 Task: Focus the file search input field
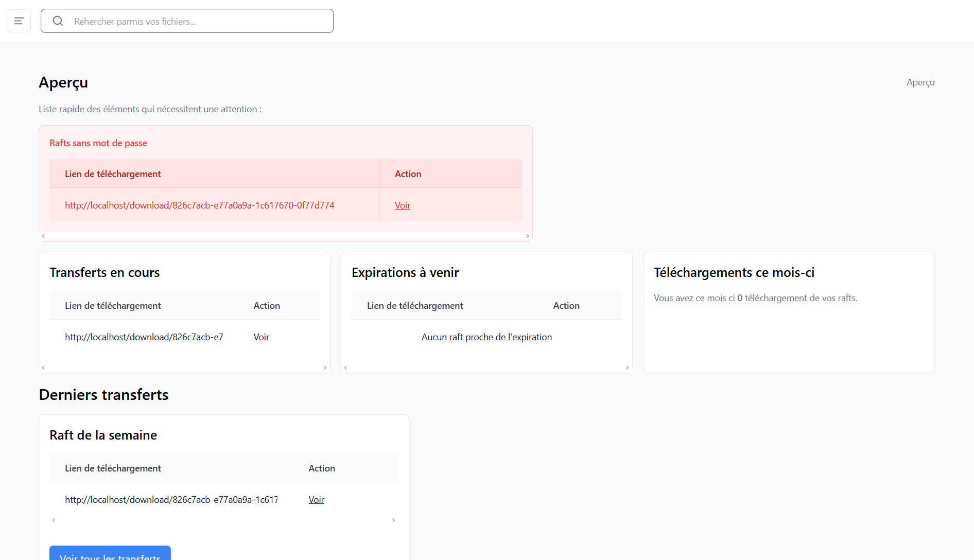pos(201,21)
